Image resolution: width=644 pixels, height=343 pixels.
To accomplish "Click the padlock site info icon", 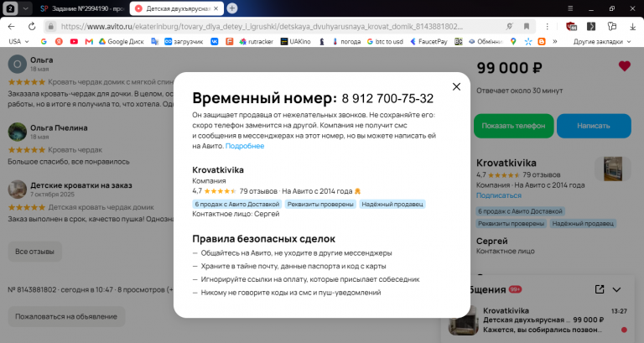I will pos(50,26).
